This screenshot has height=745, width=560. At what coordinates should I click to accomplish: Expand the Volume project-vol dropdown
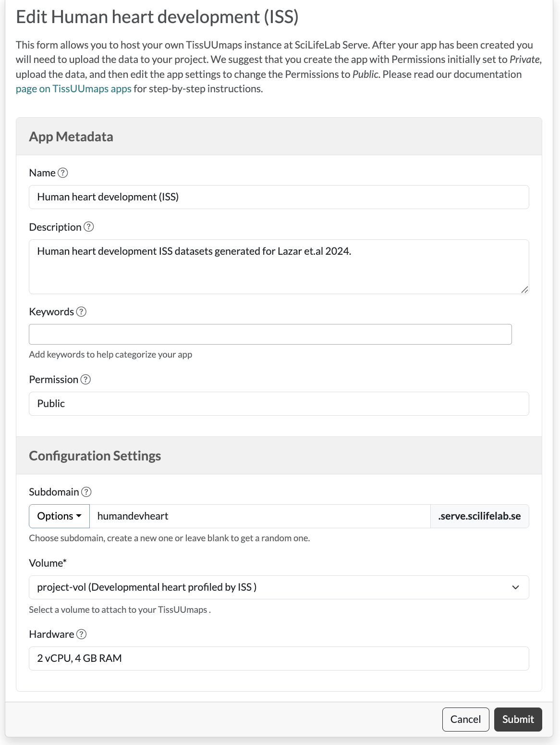pos(279,587)
